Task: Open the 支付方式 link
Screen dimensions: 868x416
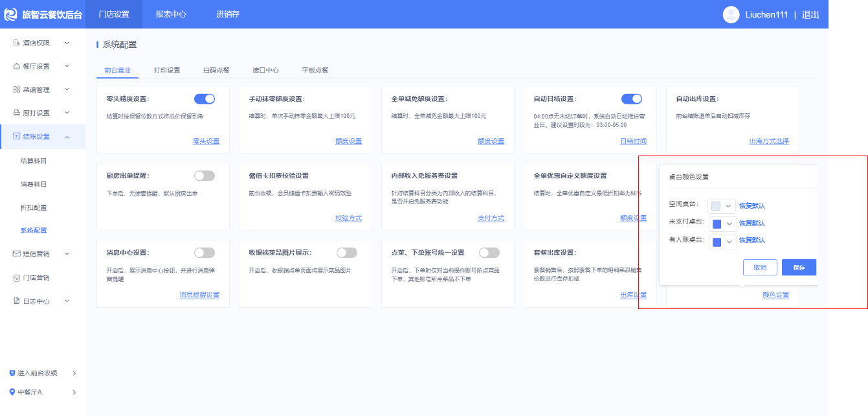Action: (x=491, y=218)
